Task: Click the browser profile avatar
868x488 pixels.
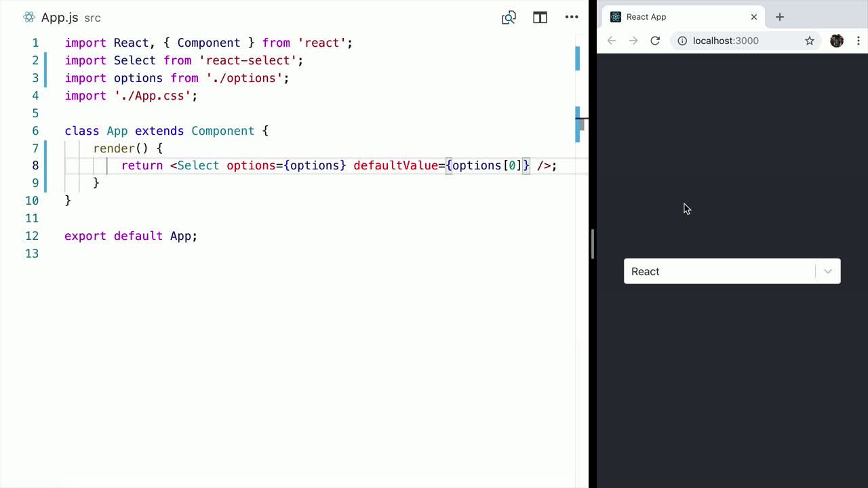Action: 837,41
